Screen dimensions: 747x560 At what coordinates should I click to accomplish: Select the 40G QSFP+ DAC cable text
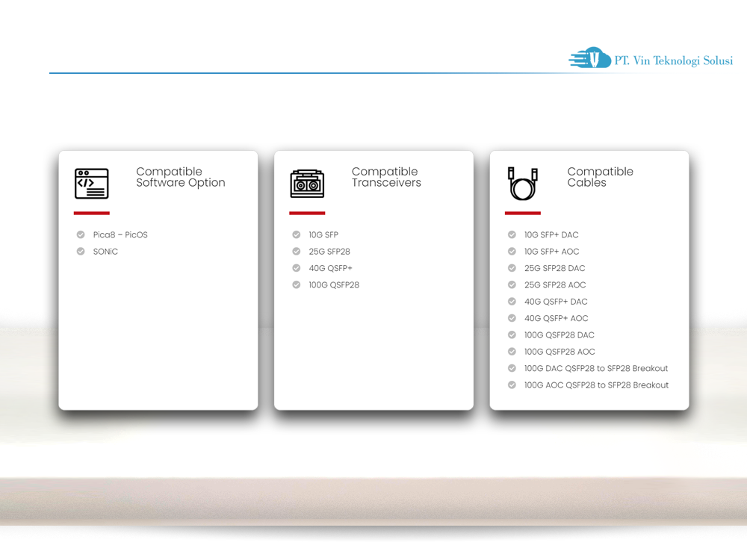point(556,302)
